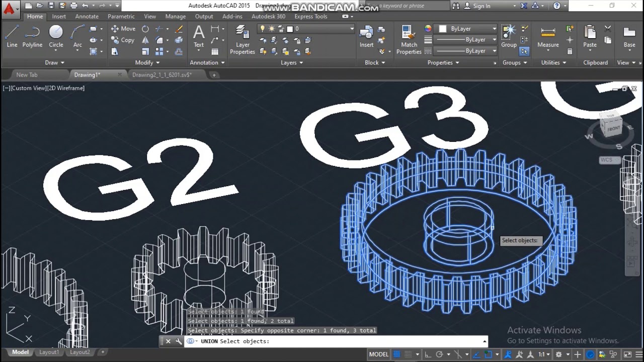Viewport: 644px width, 362px height.
Task: Switch to the Parametric ribbon tab
Action: pyautogui.click(x=121, y=17)
